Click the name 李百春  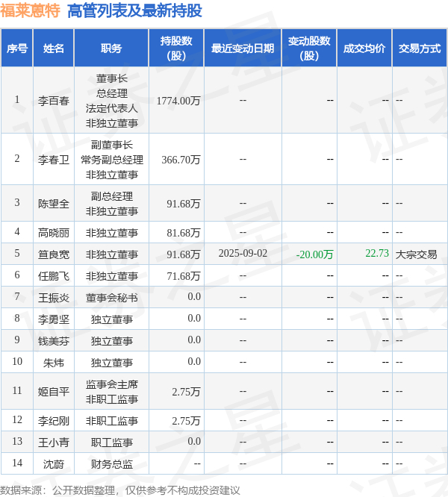[x=54, y=101]
